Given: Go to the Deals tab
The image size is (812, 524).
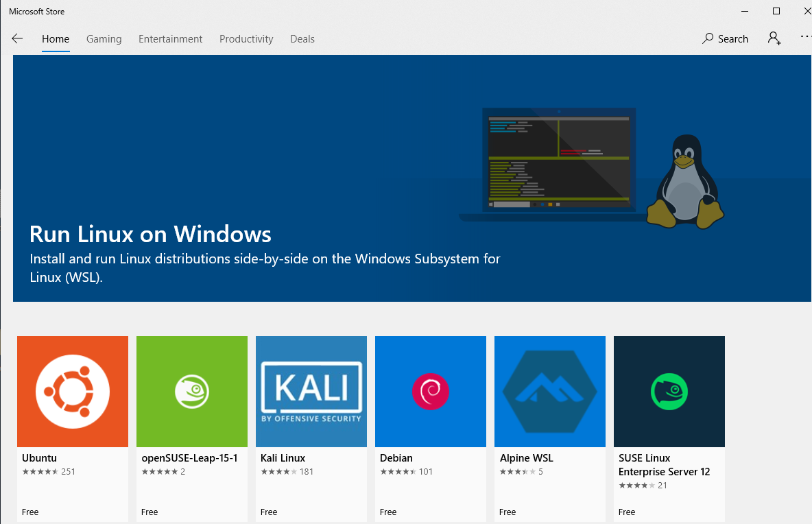Looking at the screenshot, I should pos(302,39).
